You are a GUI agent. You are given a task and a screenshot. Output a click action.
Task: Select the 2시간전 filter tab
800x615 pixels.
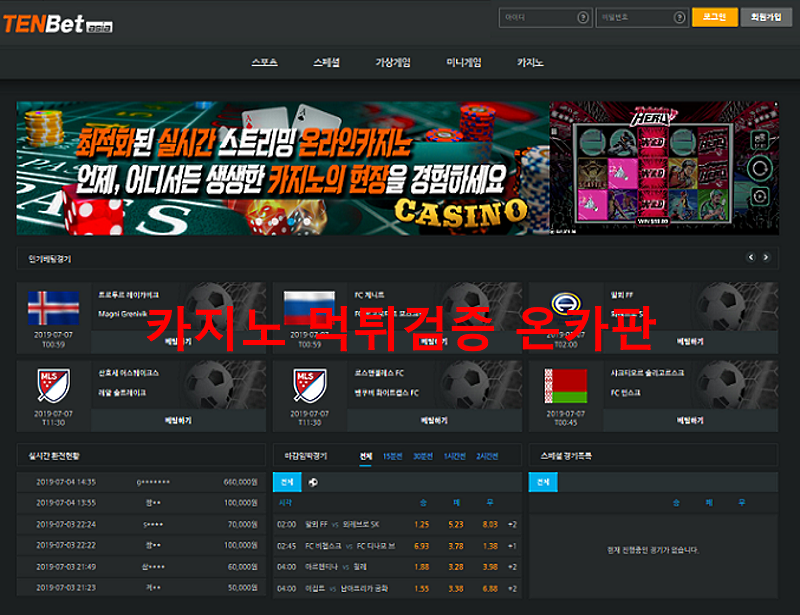click(487, 456)
